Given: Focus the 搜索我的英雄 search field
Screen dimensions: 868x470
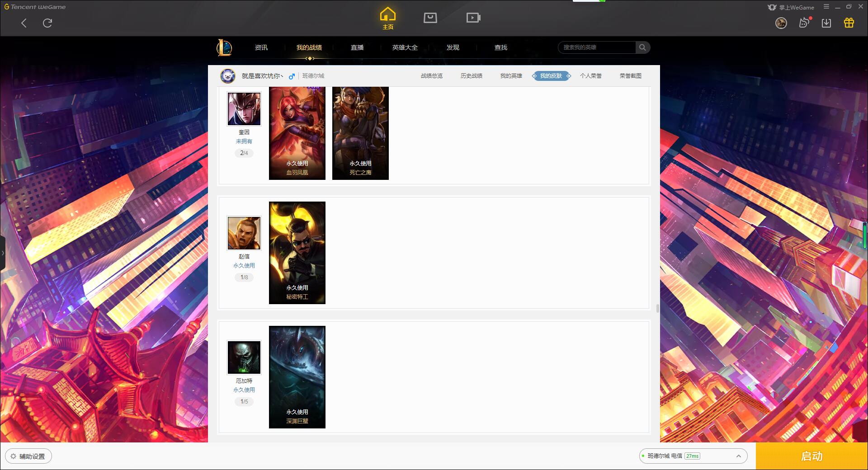Looking at the screenshot, I should click(597, 47).
